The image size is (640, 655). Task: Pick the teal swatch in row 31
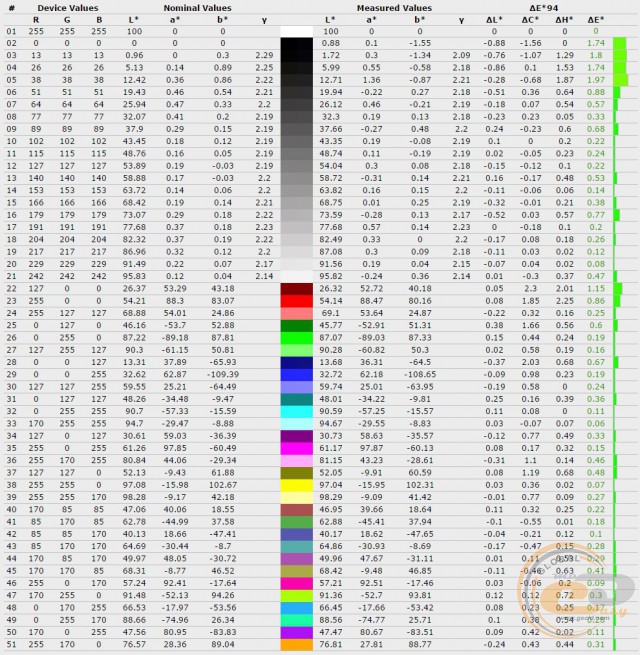(297, 399)
